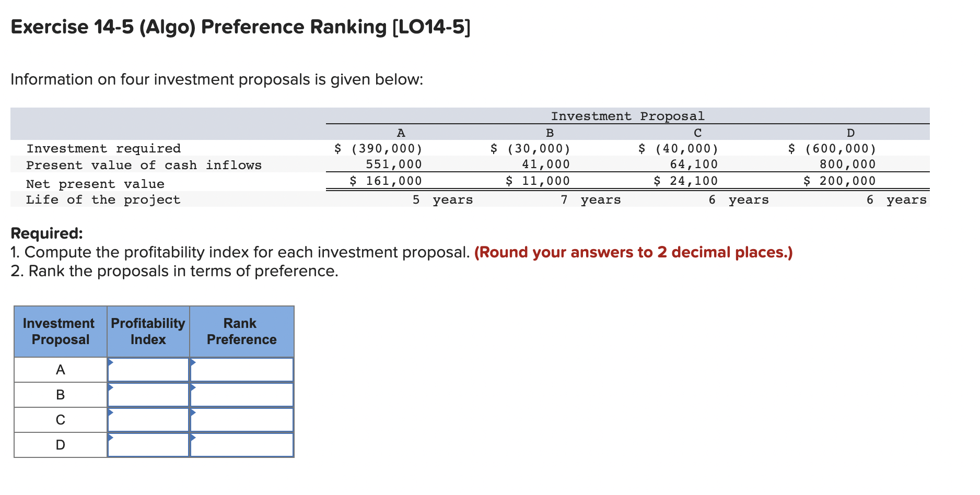Click the row label D in the answer table
Screen dimensions: 980x495
tap(60, 444)
